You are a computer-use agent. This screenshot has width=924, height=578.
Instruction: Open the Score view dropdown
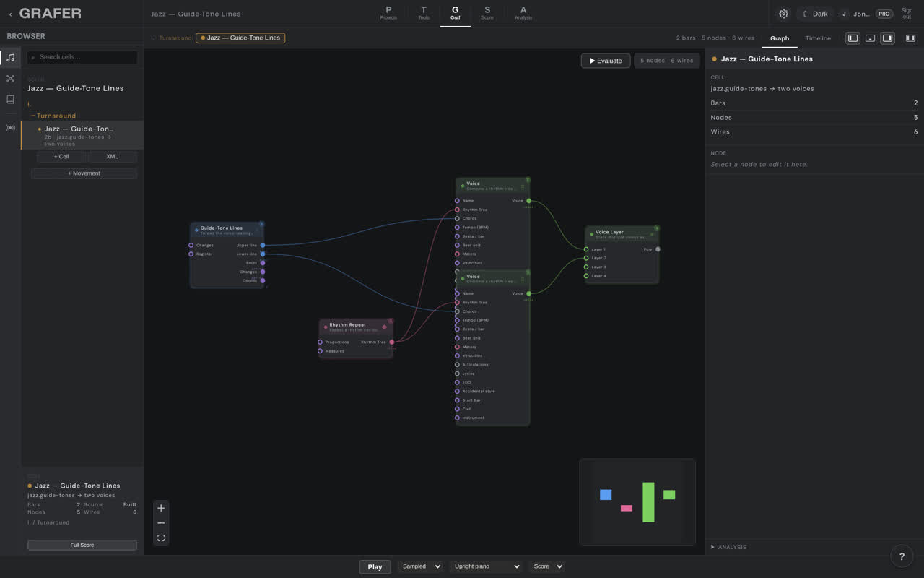[x=546, y=566]
